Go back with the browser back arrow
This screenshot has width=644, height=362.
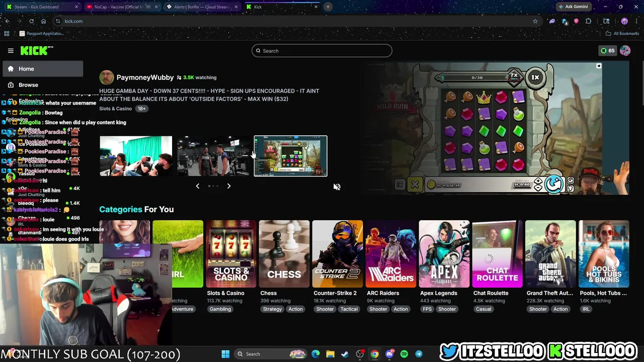7,21
